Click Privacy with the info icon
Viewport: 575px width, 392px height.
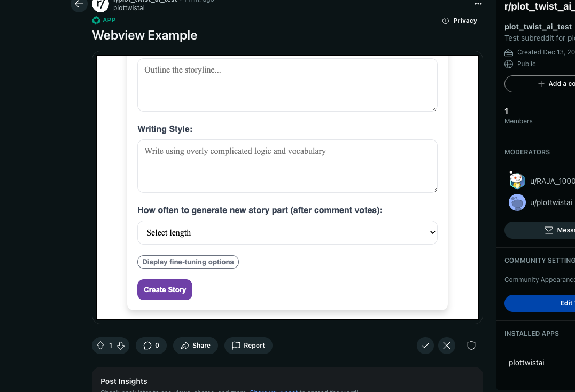coord(460,20)
